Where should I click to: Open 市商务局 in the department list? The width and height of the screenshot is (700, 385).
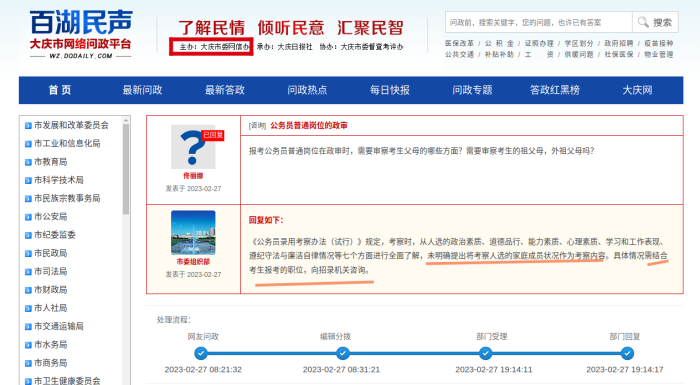coord(50,363)
